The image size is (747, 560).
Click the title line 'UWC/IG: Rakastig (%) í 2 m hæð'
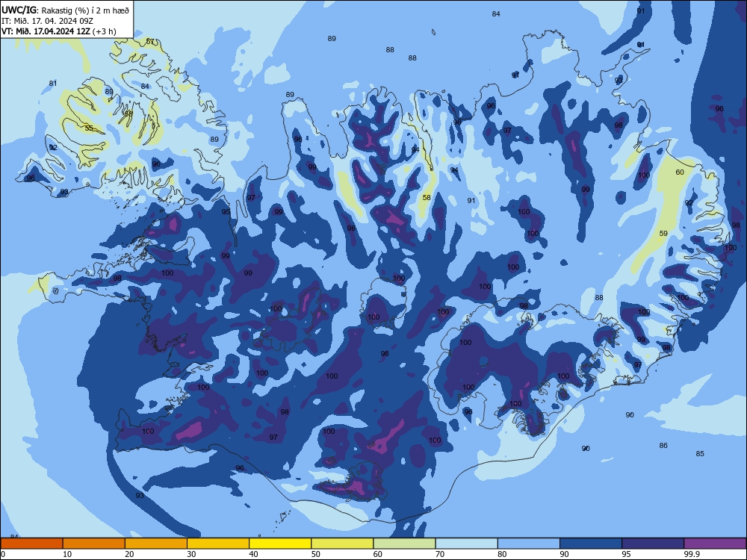point(65,10)
